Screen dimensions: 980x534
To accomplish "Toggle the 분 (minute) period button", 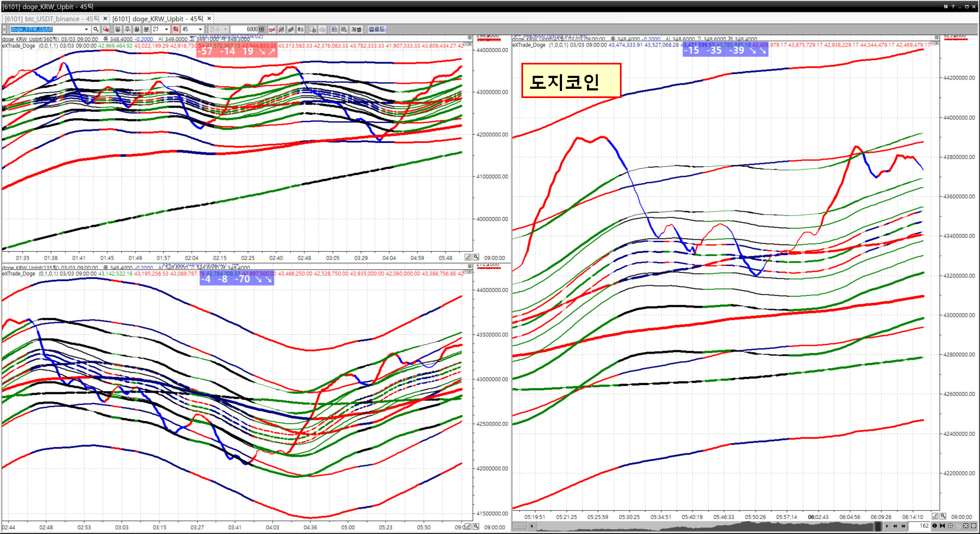I will click(146, 29).
